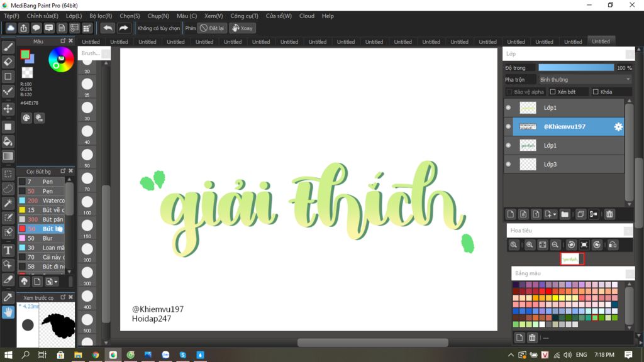Click the horizontal canvas scrollbar
This screenshot has width=644, height=362.
372,343
